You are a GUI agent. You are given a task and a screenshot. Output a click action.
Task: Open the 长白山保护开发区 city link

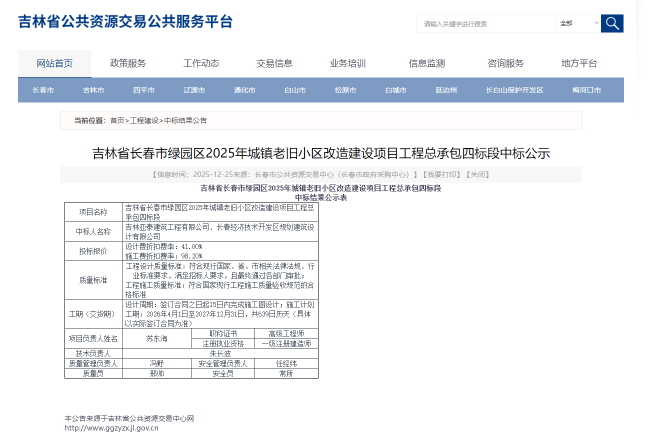pos(514,90)
